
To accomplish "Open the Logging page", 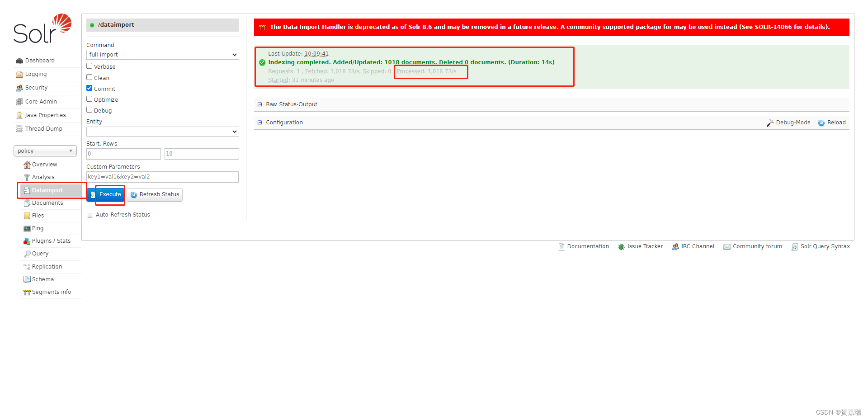I will pos(36,74).
